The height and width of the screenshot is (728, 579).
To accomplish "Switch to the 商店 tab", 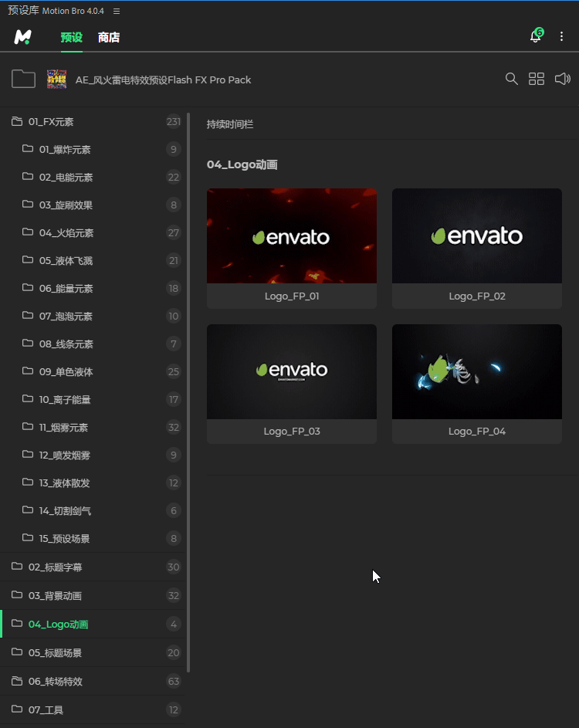I will coord(109,37).
